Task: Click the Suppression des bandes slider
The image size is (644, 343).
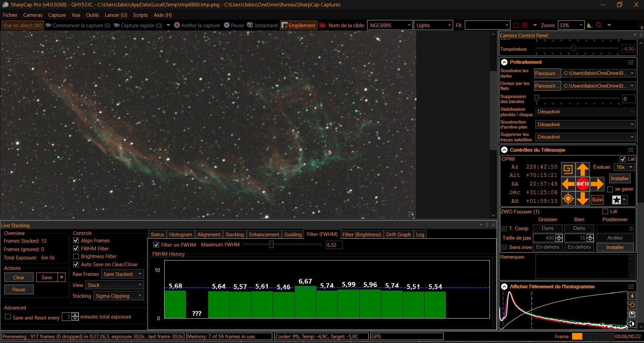Action: pyautogui.click(x=578, y=98)
